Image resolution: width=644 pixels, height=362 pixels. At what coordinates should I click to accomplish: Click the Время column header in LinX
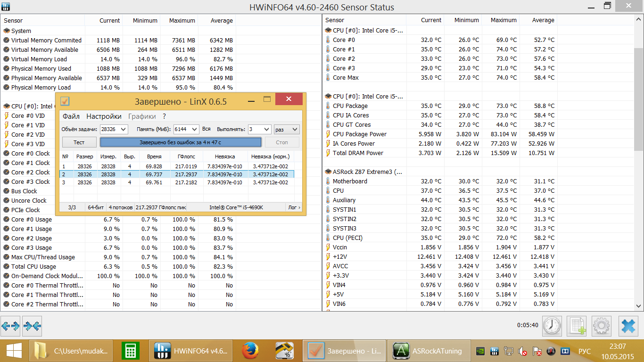pos(154,156)
